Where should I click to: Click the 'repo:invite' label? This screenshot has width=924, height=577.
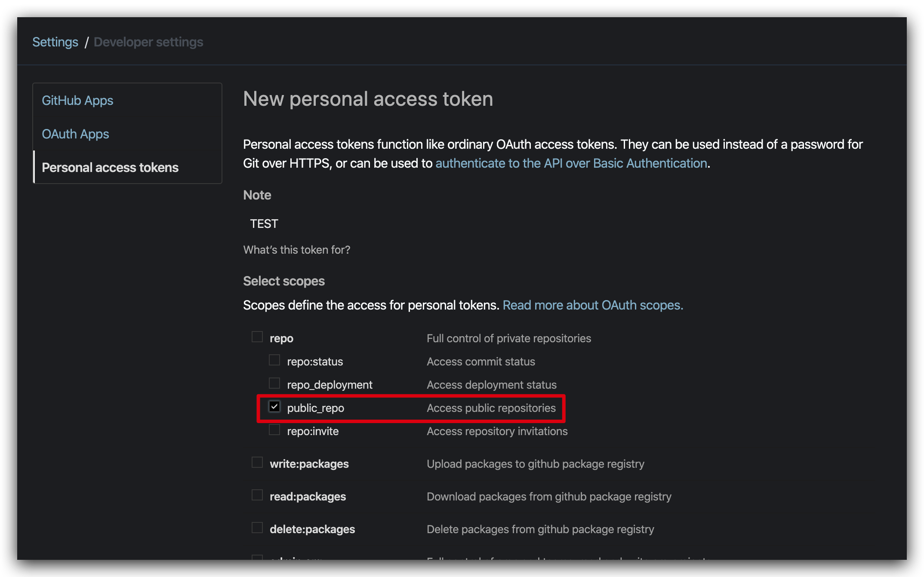313,431
